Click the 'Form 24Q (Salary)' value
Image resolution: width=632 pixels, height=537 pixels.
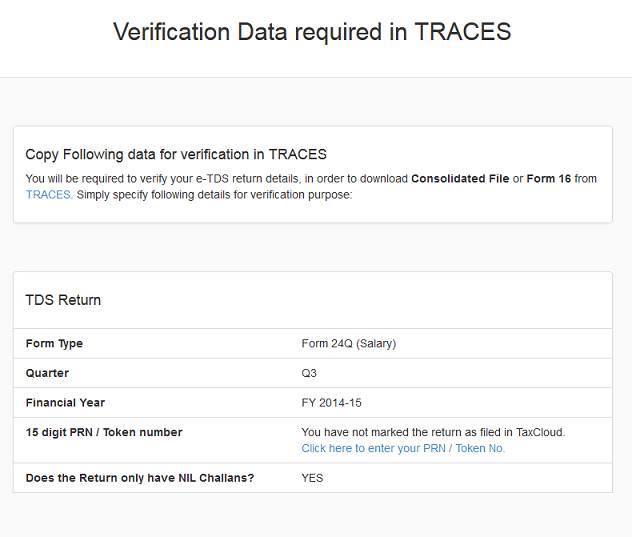(349, 344)
